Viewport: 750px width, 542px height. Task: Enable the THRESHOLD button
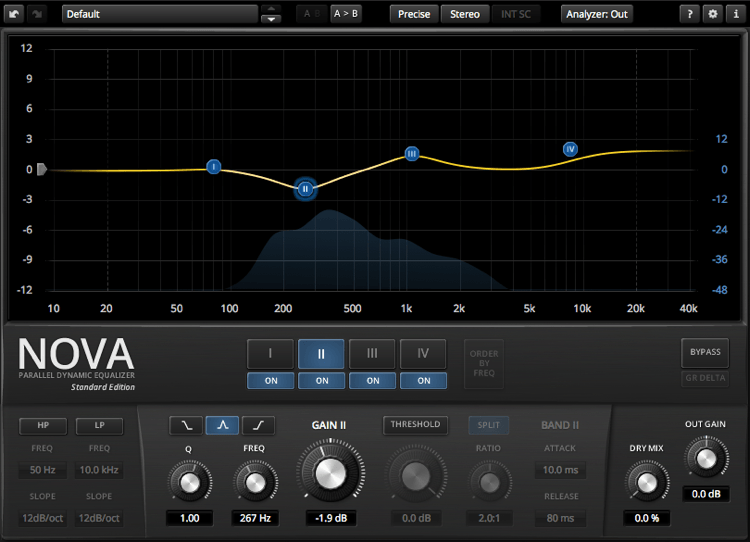tap(415, 425)
